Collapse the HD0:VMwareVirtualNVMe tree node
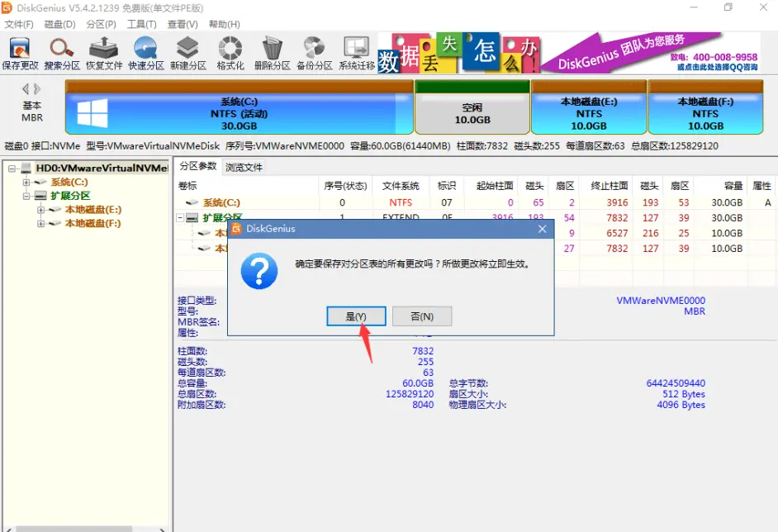 coord(12,169)
